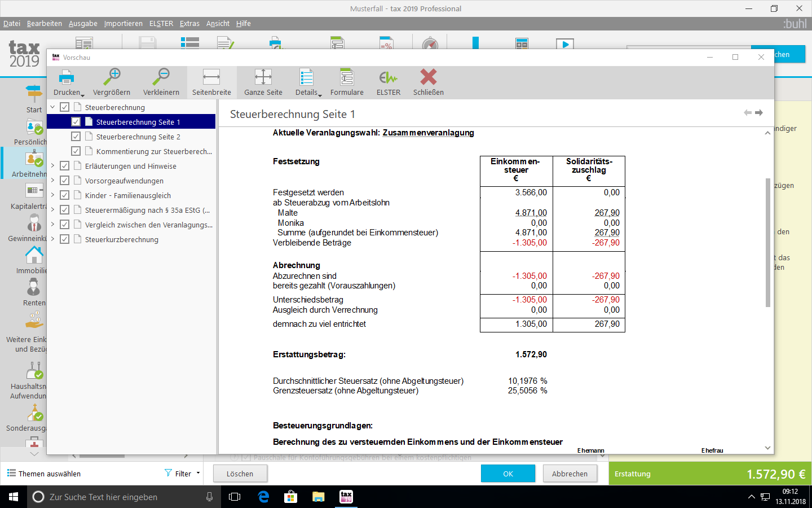Uncheck Vorsorgeaufwendungen checkbox
Viewport: 812px width, 508px height.
[x=65, y=181]
